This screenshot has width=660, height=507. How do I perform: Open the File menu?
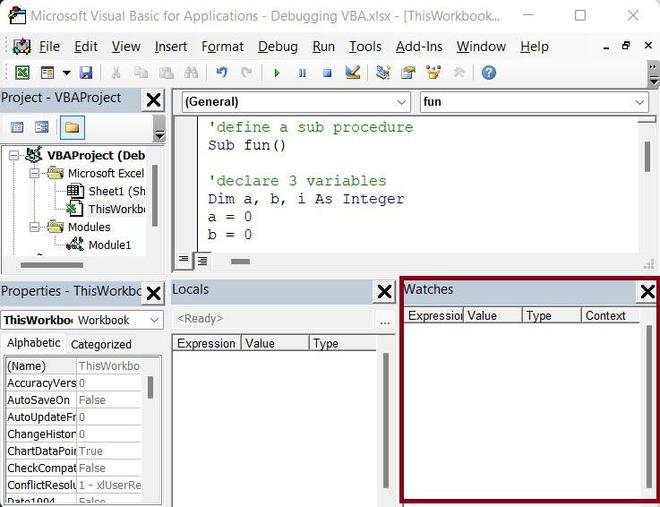(x=49, y=46)
